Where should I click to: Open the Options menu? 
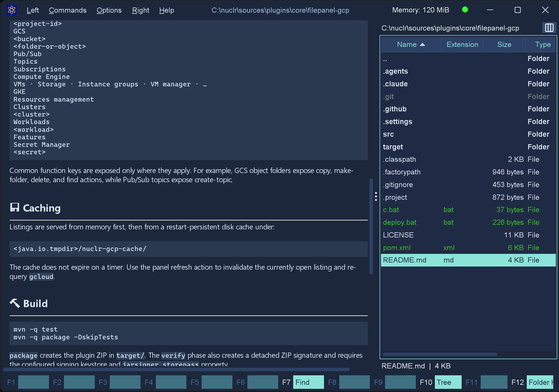pyautogui.click(x=109, y=10)
